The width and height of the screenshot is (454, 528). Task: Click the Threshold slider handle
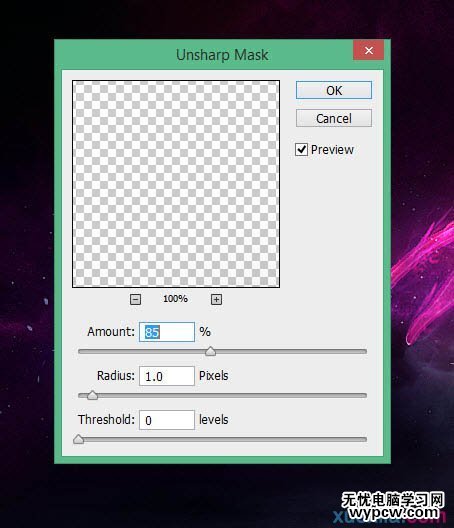point(78,439)
